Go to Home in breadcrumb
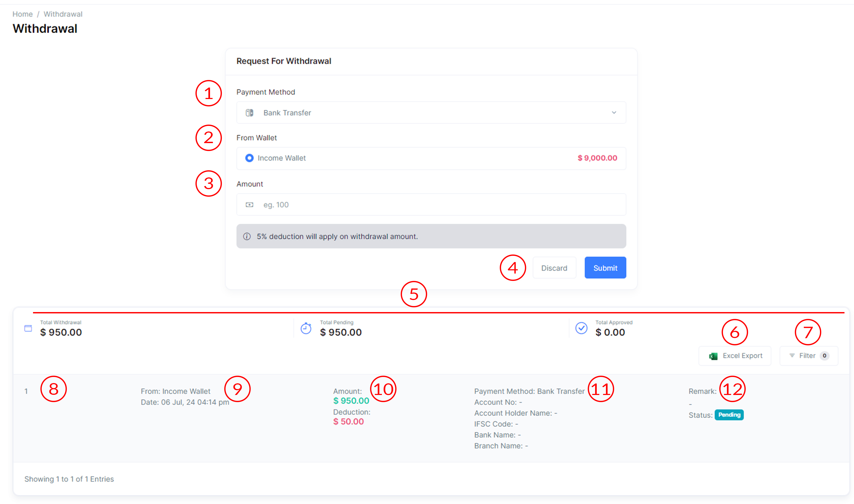The image size is (854, 504). (22, 14)
